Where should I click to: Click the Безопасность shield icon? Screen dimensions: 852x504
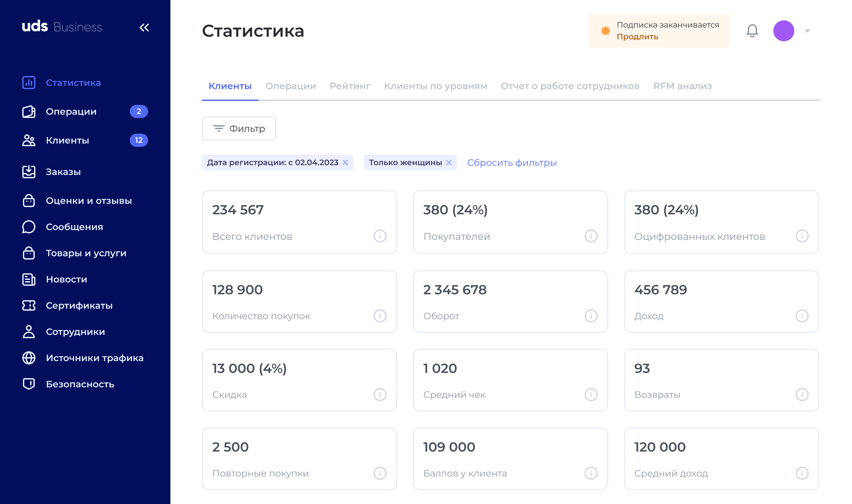pyautogui.click(x=29, y=384)
